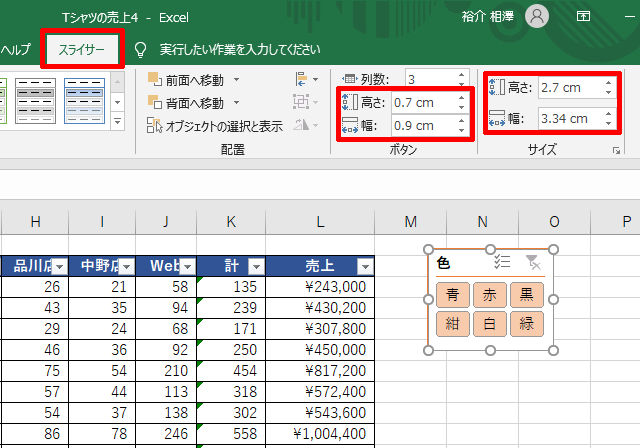Viewport: 640px width, 448px height.
Task: Move down one row in slicer styles gallery
Action: coord(118,102)
